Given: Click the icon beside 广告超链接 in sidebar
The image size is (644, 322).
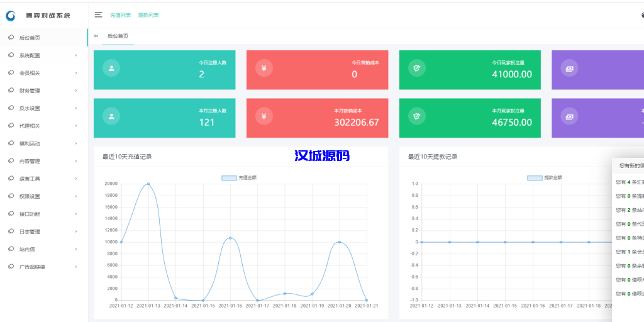Looking at the screenshot, I should tap(11, 267).
